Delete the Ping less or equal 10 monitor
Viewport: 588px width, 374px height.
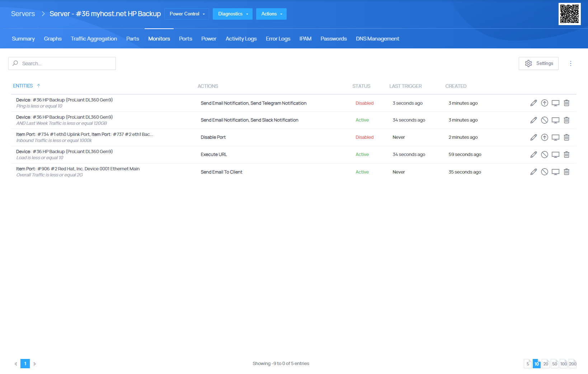click(566, 103)
